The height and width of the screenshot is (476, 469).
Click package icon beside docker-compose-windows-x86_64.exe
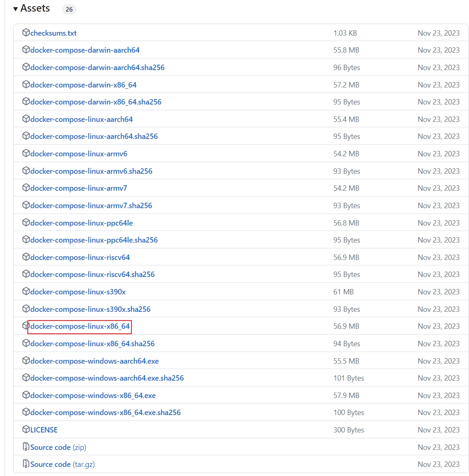tap(26, 394)
